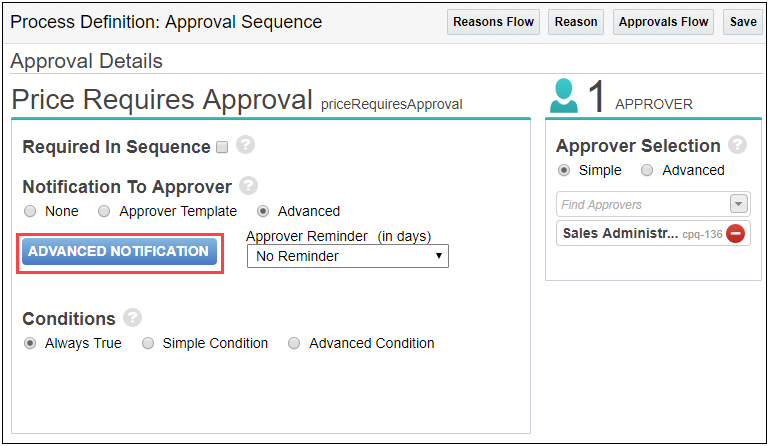Click help icon next to Approver Selection
This screenshot has height=446, width=769.
[x=737, y=144]
